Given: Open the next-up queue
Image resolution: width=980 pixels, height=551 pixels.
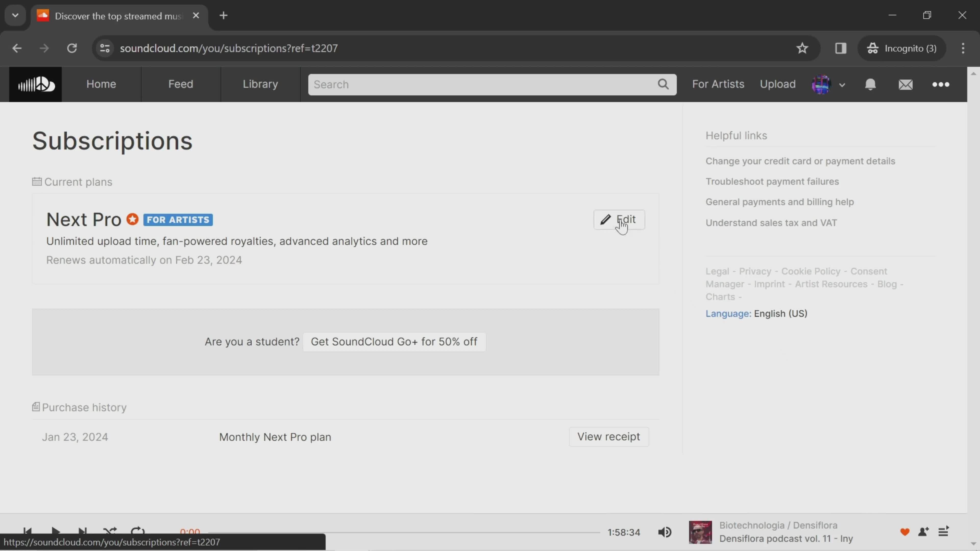Looking at the screenshot, I should tap(944, 532).
